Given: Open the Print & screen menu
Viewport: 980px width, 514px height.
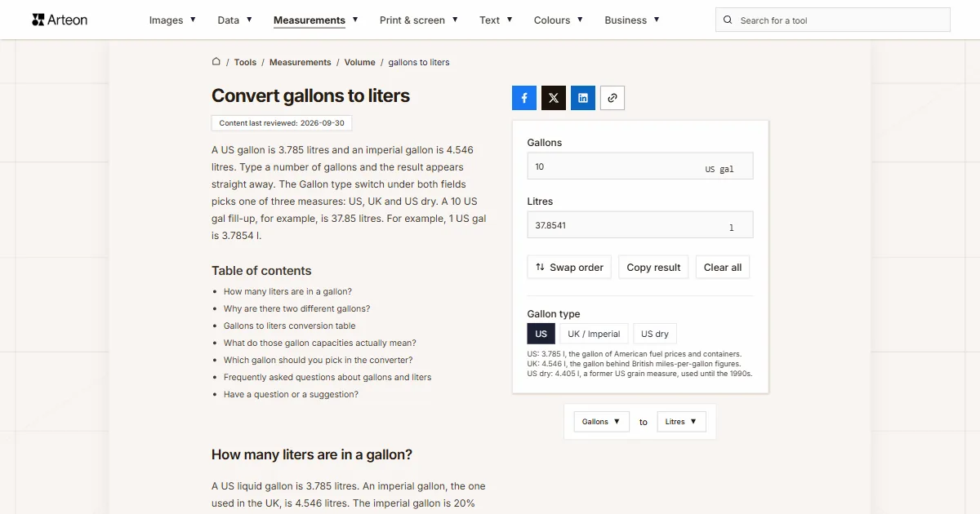Looking at the screenshot, I should (419, 20).
